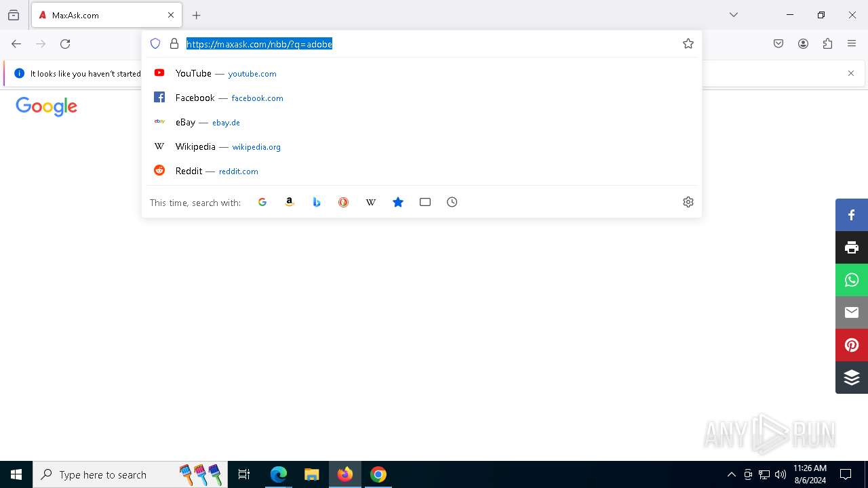Open Task View on taskbar
The width and height of the screenshot is (868, 488).
pos(244,474)
